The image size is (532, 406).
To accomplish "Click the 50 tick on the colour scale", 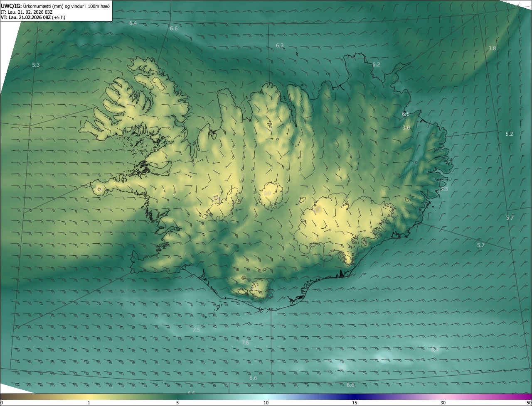I will (529, 403).
